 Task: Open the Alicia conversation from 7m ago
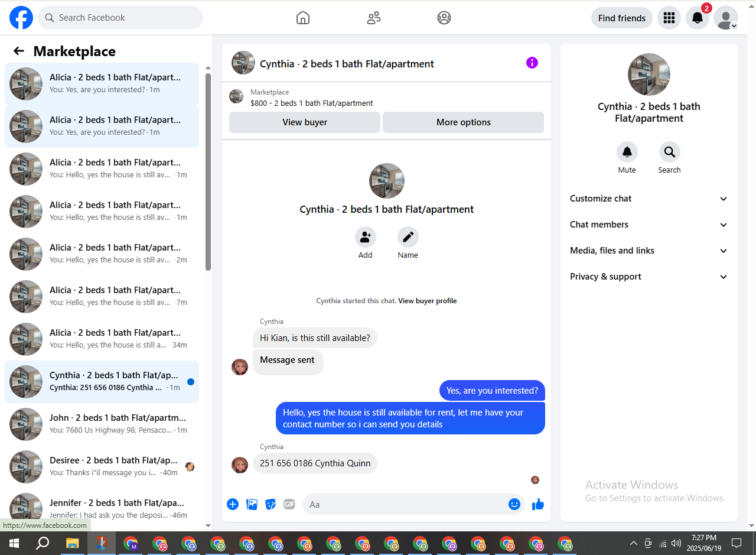point(102,297)
